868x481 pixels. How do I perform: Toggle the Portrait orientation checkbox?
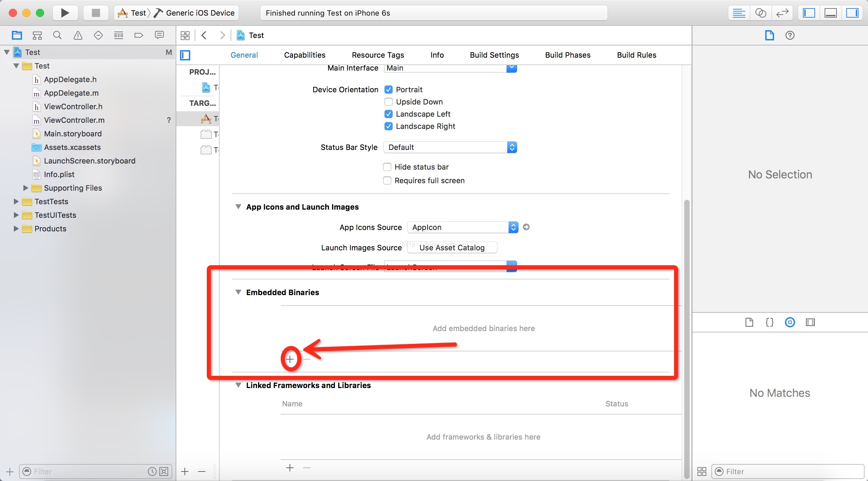click(389, 90)
